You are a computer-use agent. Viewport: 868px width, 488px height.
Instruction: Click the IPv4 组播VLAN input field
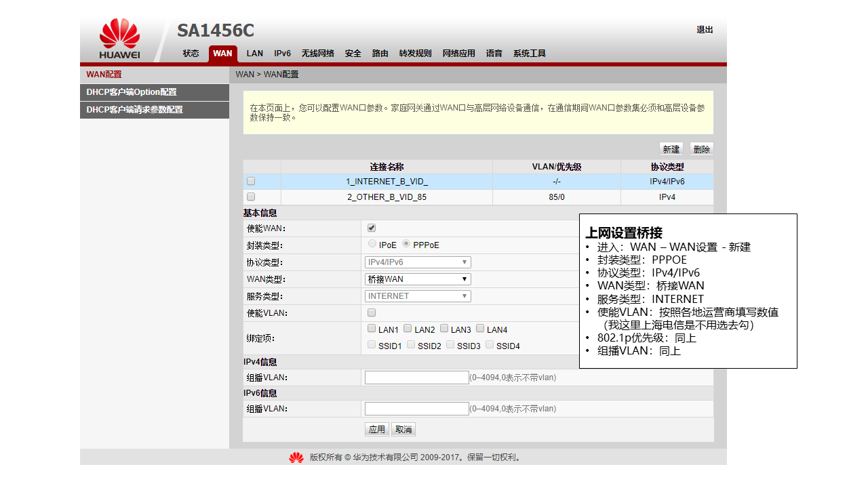(x=416, y=378)
